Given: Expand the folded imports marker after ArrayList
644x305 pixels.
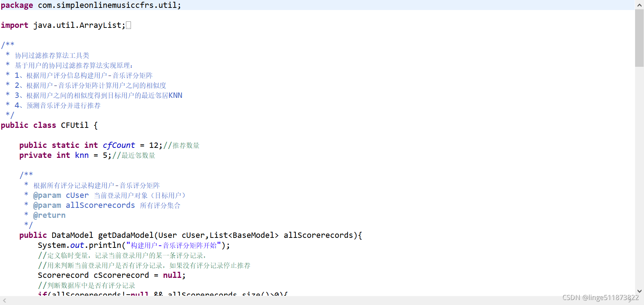Looking at the screenshot, I should (128, 25).
